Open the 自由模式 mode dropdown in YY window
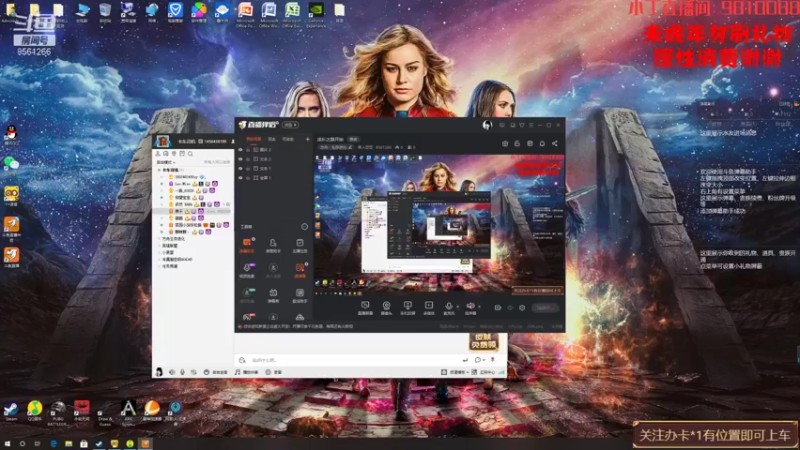 click(166, 162)
